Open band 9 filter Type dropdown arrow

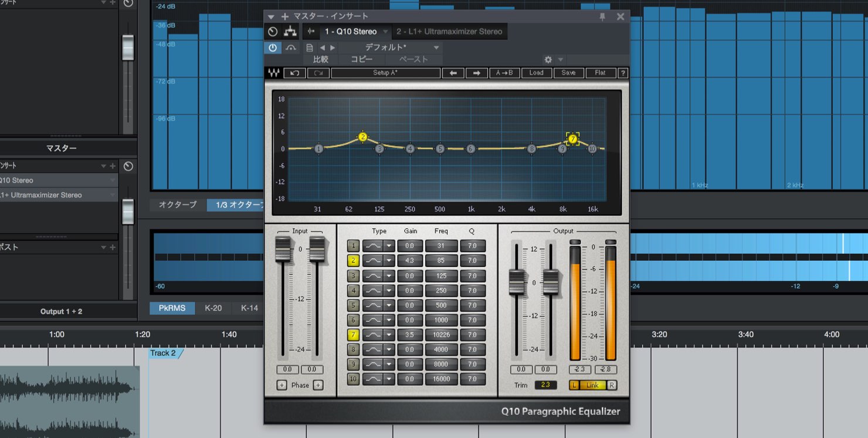pyautogui.click(x=388, y=364)
